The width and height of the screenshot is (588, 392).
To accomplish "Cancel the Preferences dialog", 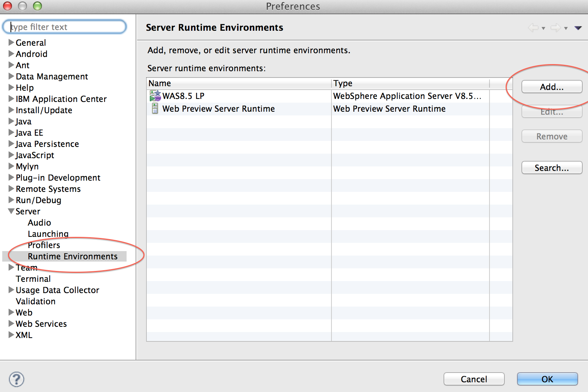I will coord(474,379).
